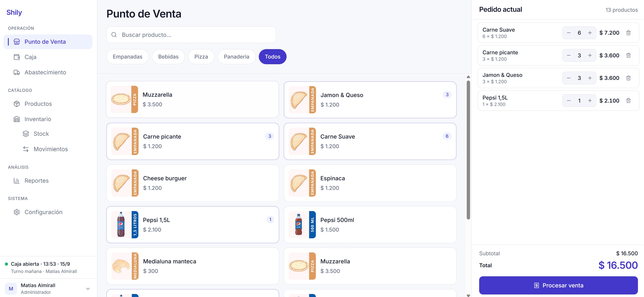
Task: Select the Pizza category filter
Action: 201,57
